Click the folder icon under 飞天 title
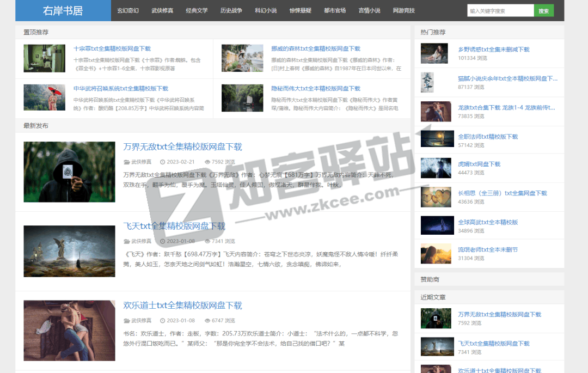588x373 pixels. pyautogui.click(x=127, y=241)
